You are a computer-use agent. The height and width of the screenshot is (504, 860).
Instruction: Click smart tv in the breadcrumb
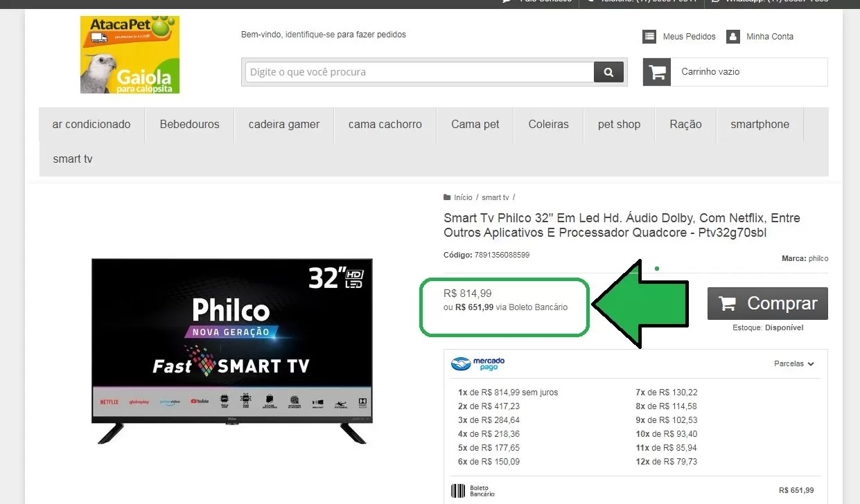495,198
